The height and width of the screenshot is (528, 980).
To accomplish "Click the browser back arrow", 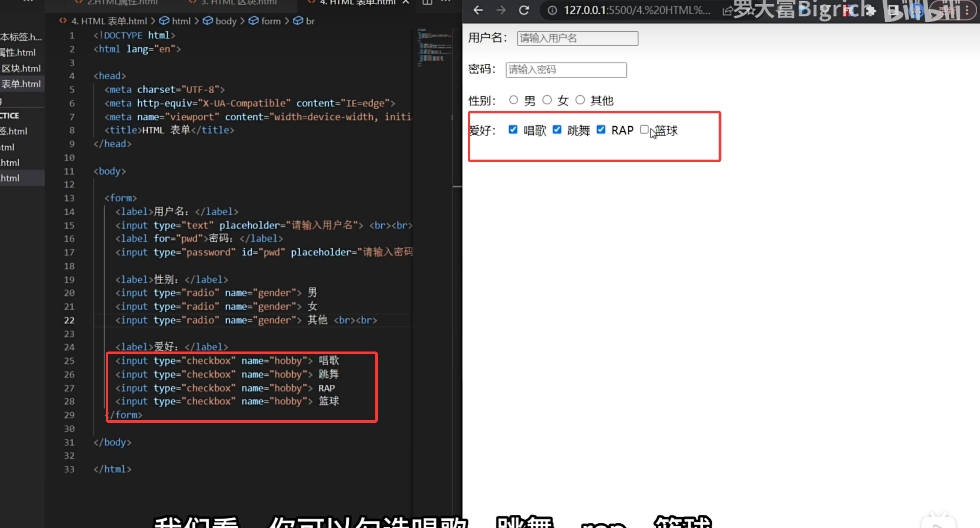I will pos(478,10).
